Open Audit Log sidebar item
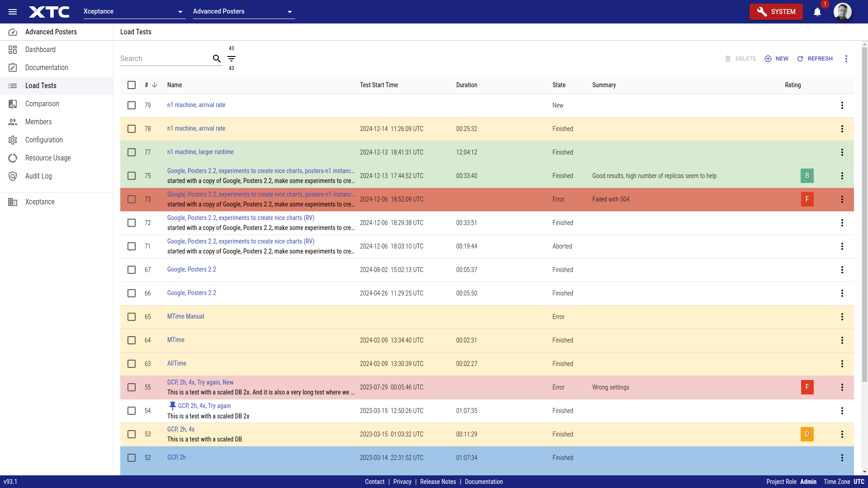This screenshot has width=868, height=488. (38, 176)
